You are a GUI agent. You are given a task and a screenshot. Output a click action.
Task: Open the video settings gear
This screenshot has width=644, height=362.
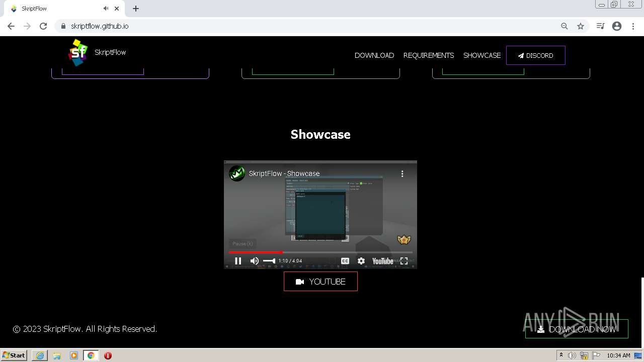coord(361,261)
